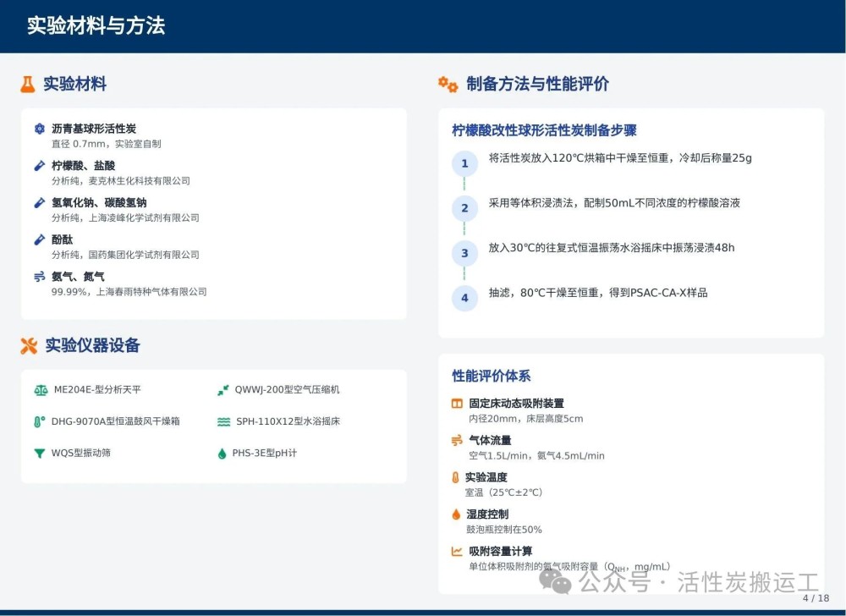Click the flask icon beside 实验材料

click(28, 84)
